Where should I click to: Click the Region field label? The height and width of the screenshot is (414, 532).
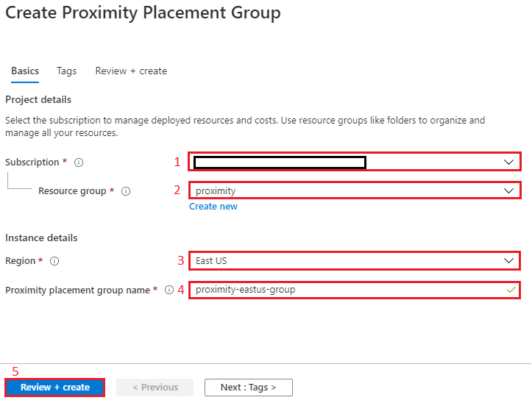(21, 261)
